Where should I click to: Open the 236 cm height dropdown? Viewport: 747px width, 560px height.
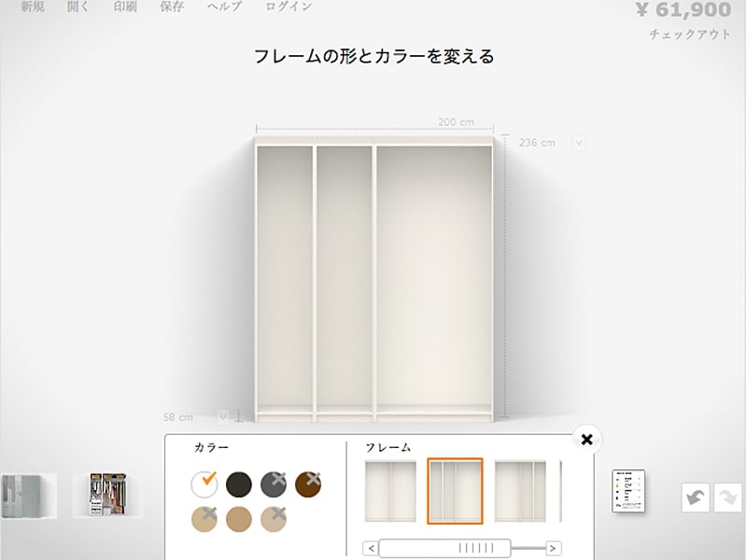tap(579, 143)
